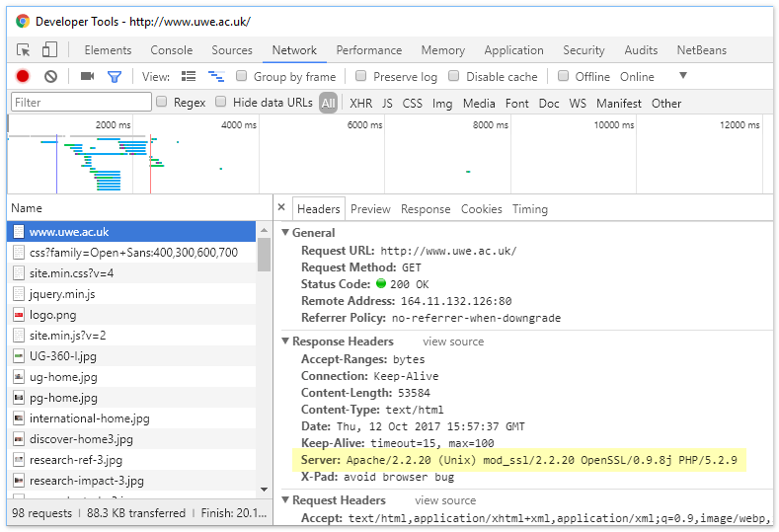Viewport: 779px width, 532px height.
Task: Filter requests by XHR type
Action: click(360, 104)
